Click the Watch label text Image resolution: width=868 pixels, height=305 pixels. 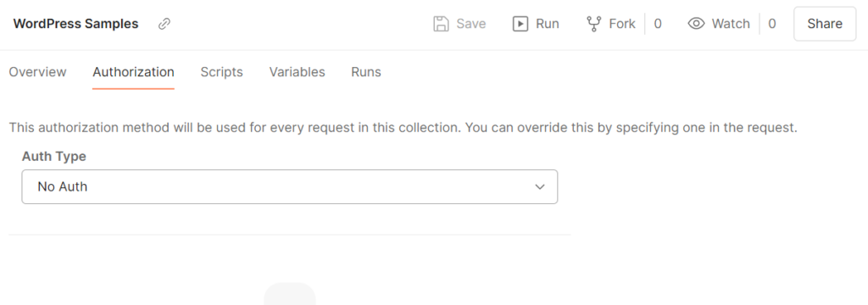(731, 24)
